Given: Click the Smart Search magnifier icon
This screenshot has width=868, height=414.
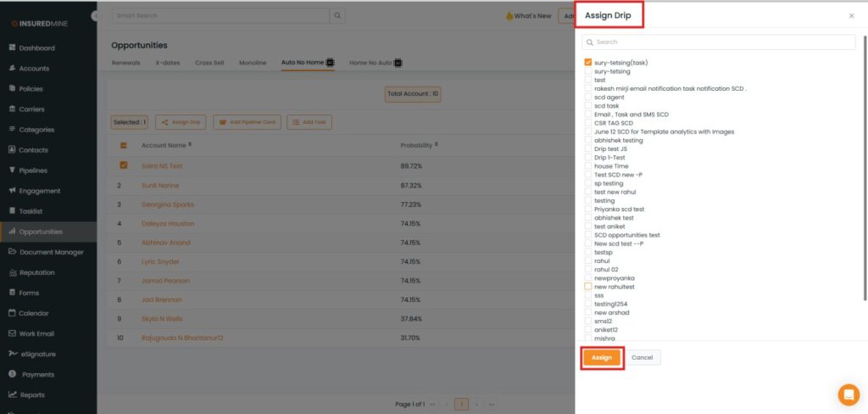Looking at the screenshot, I should 337,16.
